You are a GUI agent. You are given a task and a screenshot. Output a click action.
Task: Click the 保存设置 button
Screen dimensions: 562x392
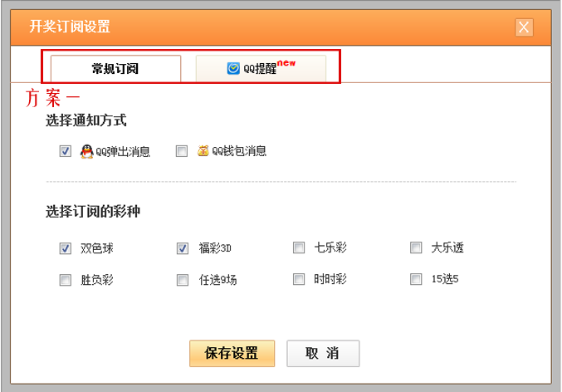pos(232,353)
